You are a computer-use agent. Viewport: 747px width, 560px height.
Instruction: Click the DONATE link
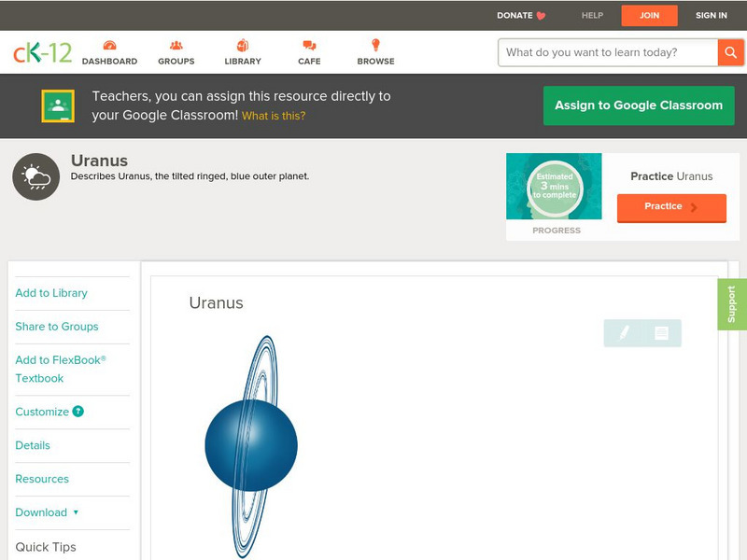(514, 16)
